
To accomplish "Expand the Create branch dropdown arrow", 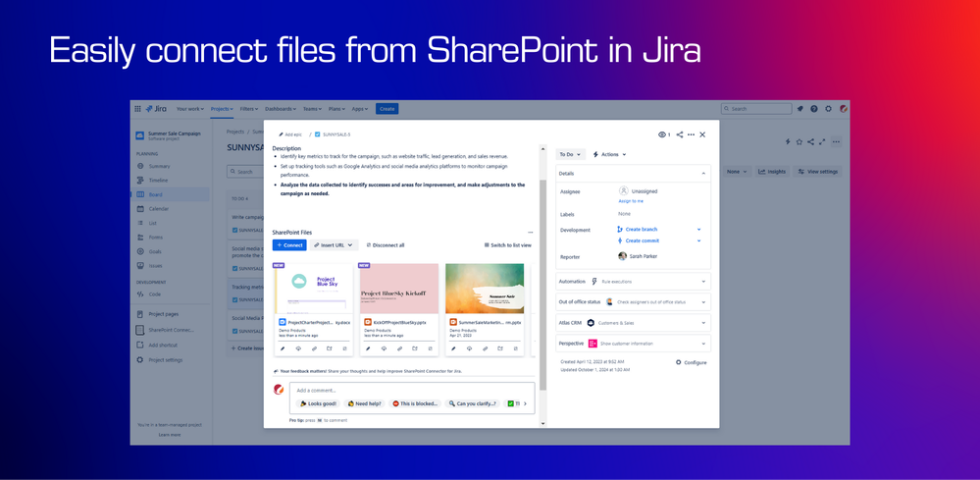I will coord(698,230).
